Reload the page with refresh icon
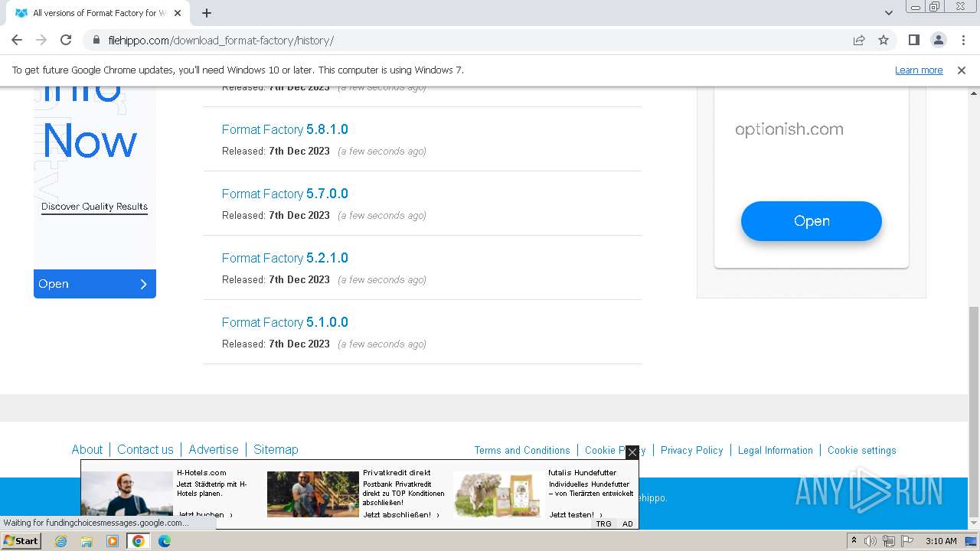The image size is (980, 551). point(66,41)
